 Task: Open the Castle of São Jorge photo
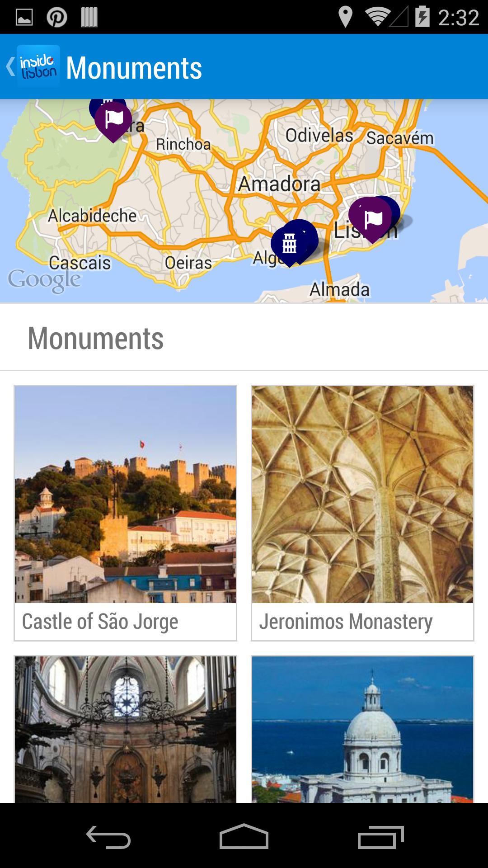coord(125,494)
